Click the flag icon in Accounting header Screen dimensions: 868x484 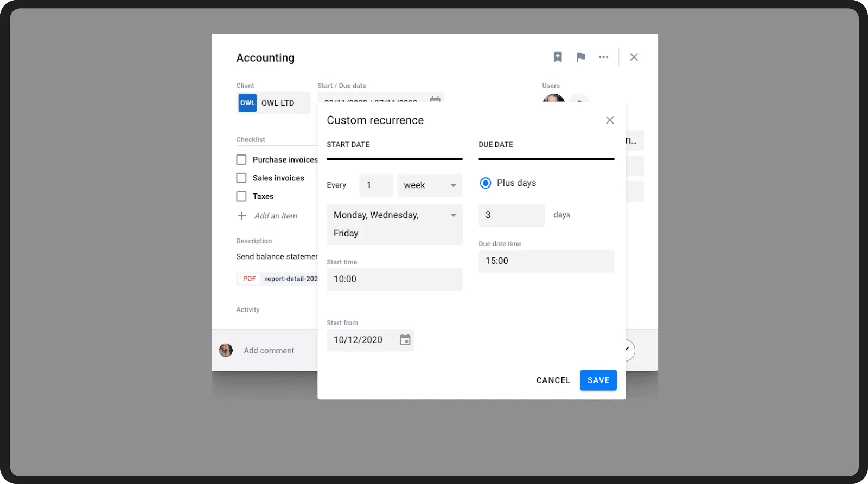click(581, 57)
